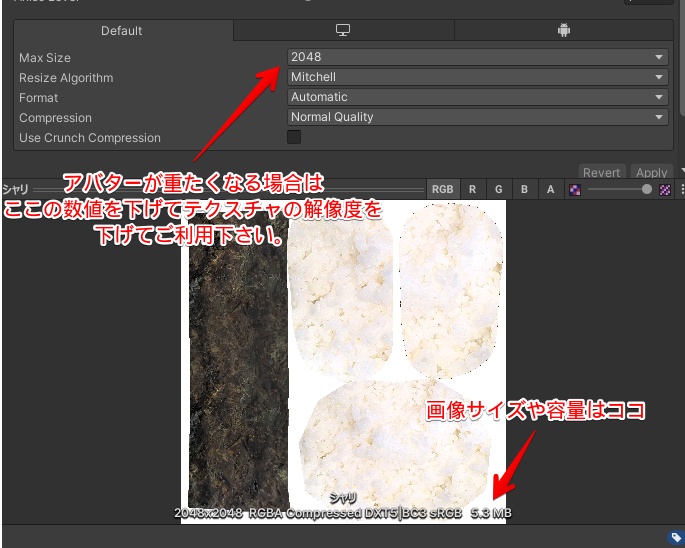Click the high mip level icon

click(665, 190)
